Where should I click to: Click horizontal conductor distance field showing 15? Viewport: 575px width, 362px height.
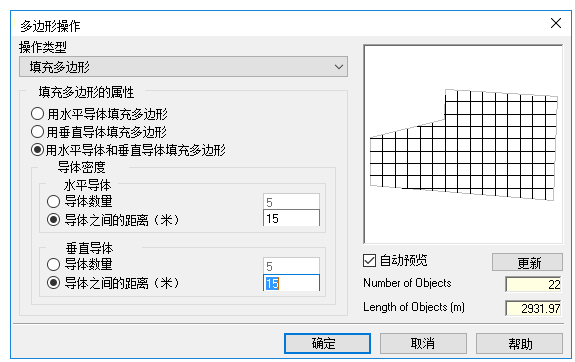[291, 218]
